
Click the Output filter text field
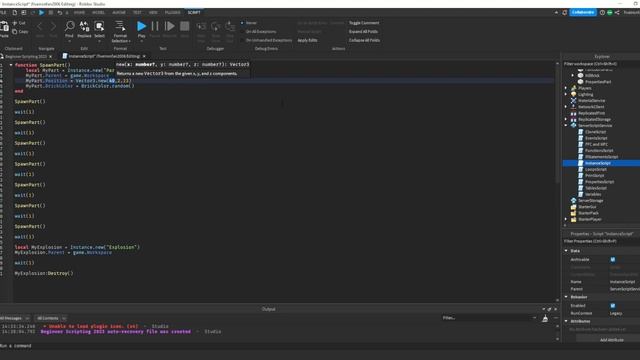(x=489, y=318)
